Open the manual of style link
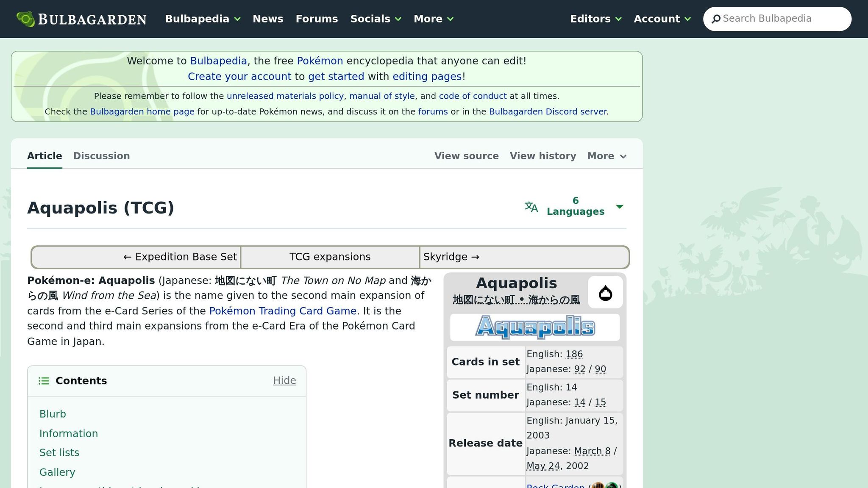 point(382,96)
